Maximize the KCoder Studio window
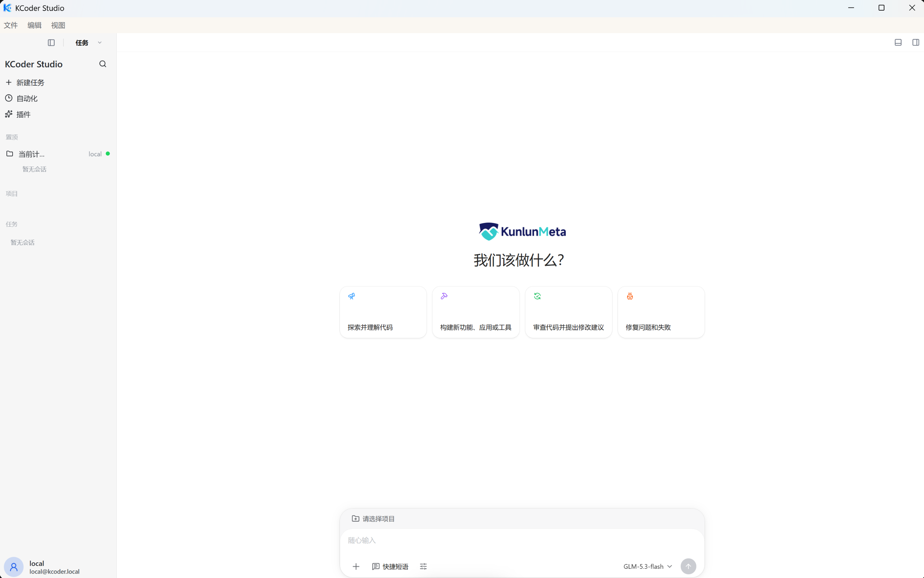 (882, 8)
